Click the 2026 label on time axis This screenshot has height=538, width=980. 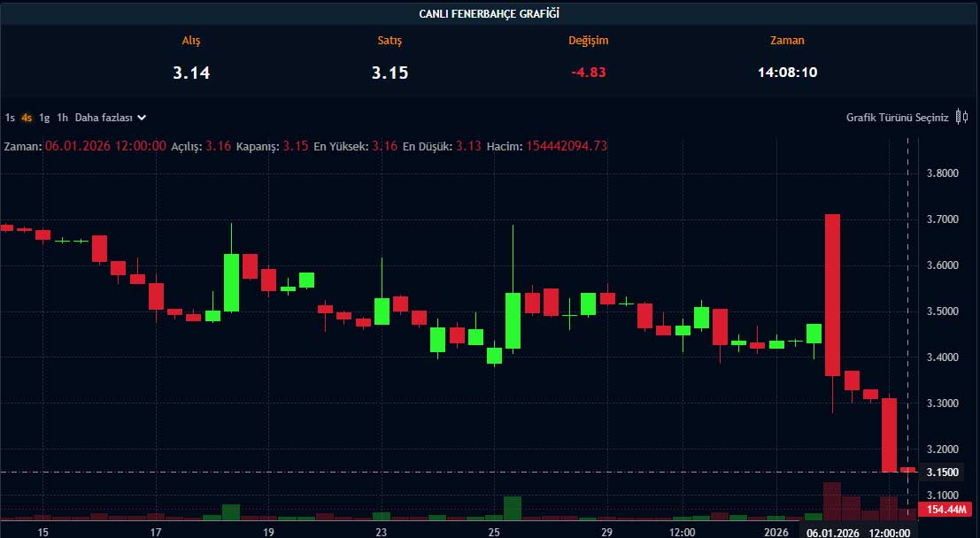[776, 532]
